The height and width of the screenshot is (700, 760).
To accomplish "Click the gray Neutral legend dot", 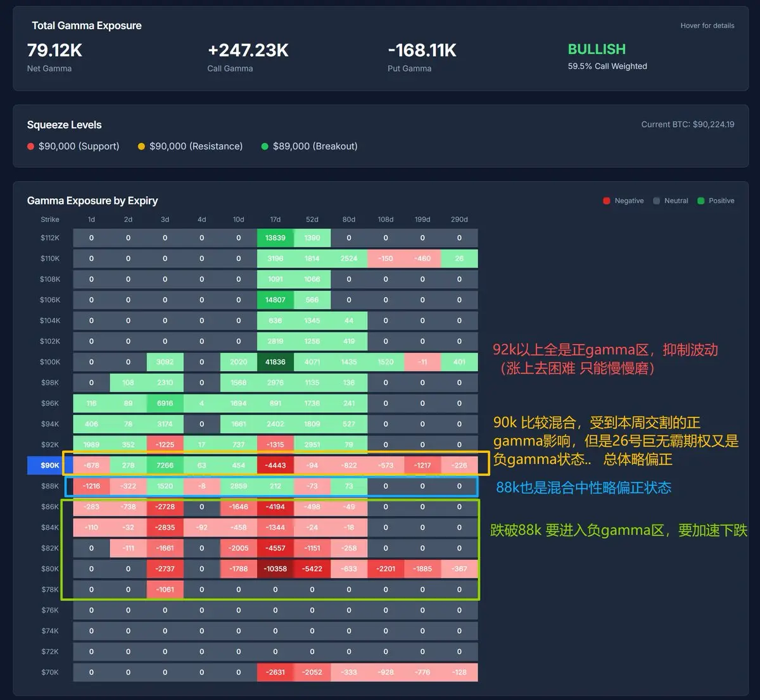I will tap(656, 201).
